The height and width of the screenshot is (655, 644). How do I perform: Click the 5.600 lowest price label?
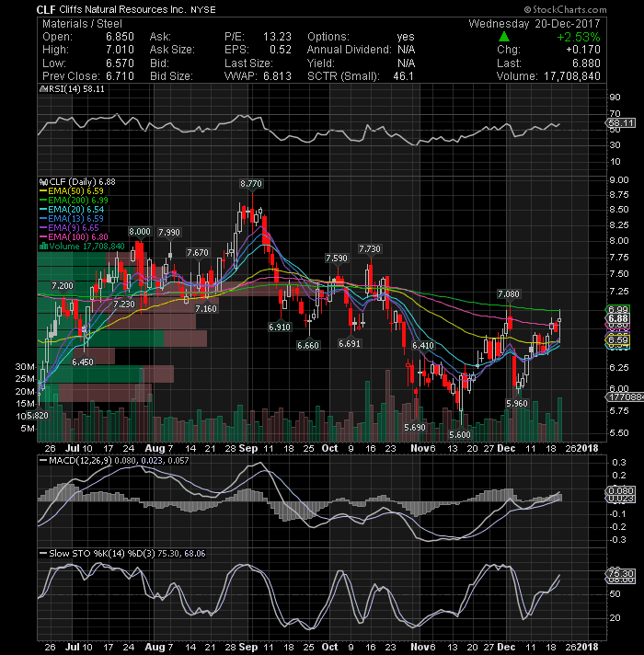point(460,435)
